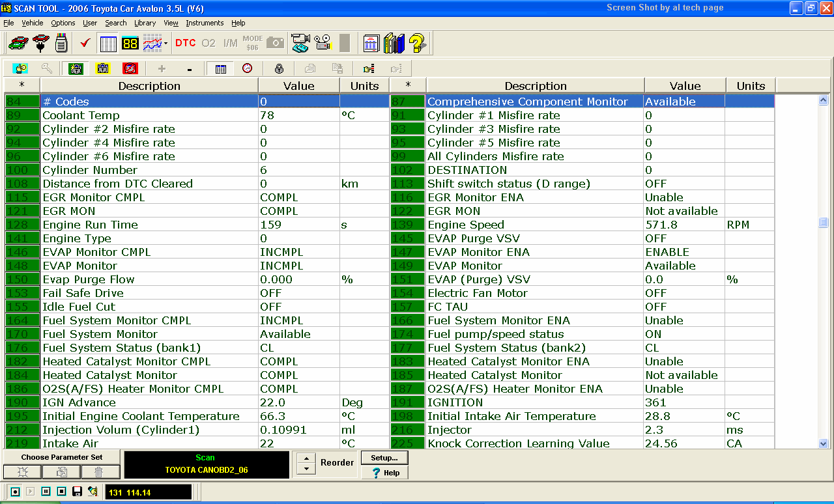Image resolution: width=834 pixels, height=504 pixels.
Task: Click the Choose Parameter Set button
Action: 62,457
